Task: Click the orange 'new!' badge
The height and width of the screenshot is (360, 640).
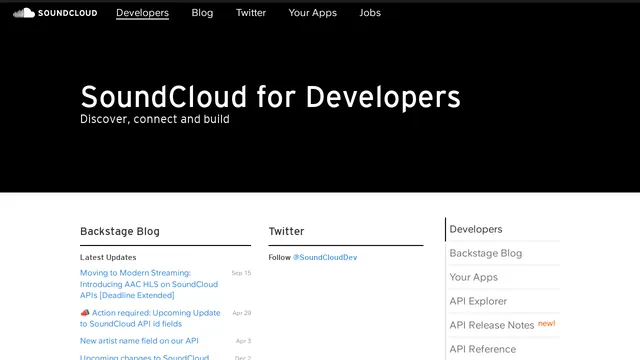Action: click(x=547, y=324)
